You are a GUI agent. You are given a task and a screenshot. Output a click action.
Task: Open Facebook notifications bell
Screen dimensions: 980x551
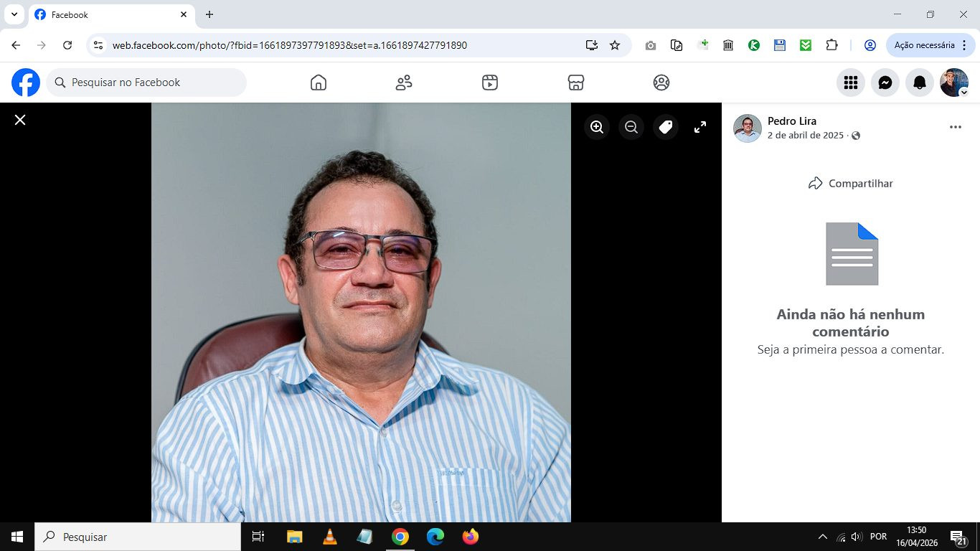coord(920,83)
